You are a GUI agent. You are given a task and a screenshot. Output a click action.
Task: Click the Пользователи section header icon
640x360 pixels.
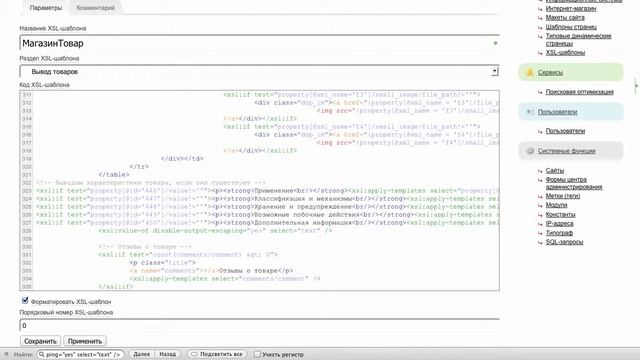(x=530, y=111)
